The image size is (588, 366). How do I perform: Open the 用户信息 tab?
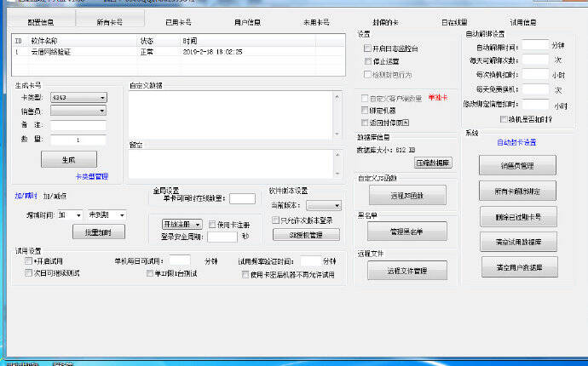tap(247, 21)
